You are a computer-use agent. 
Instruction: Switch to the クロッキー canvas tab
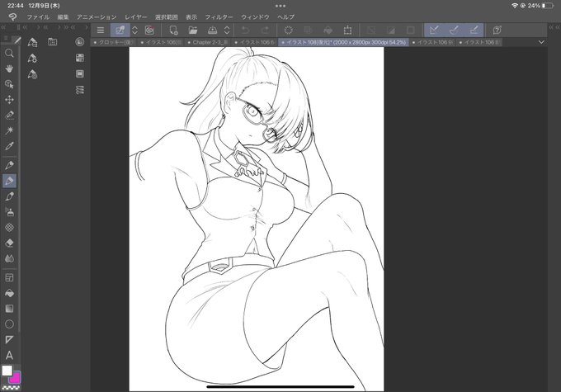click(114, 42)
